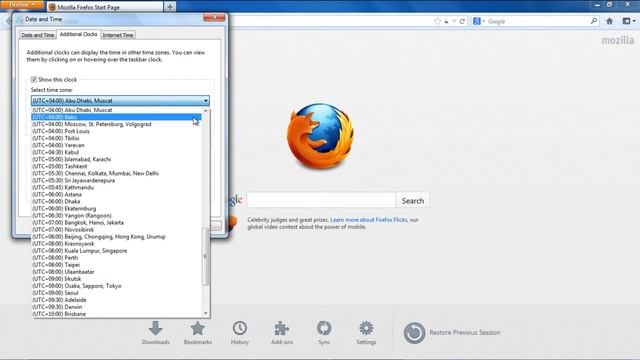
Task: Select (UTC+04:00) Tbilisi time zone
Action: point(116,138)
